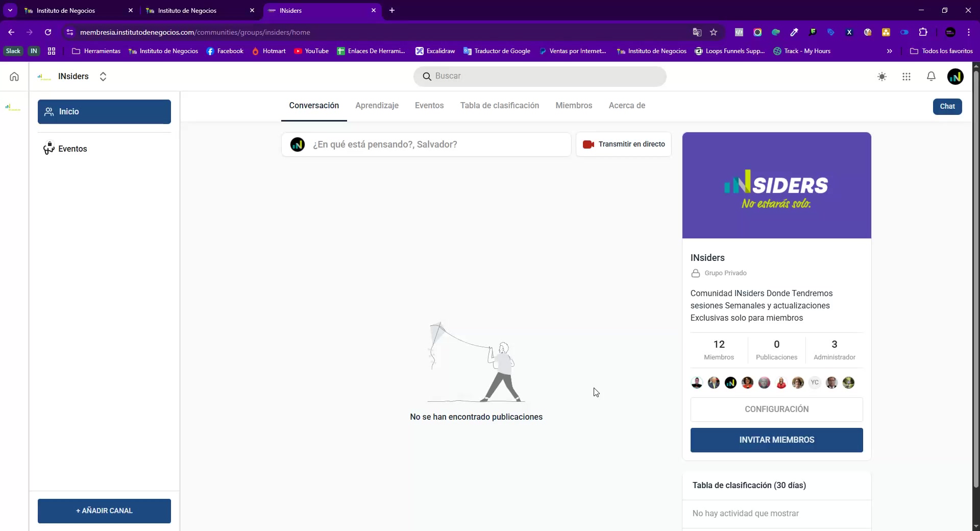
Task: Click the Google Translate icon in address bar
Action: (x=697, y=32)
